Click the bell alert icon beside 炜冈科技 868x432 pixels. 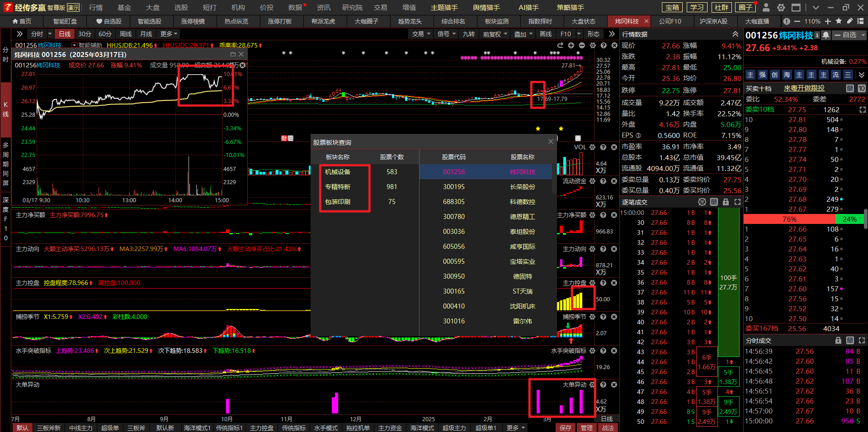pos(826,35)
